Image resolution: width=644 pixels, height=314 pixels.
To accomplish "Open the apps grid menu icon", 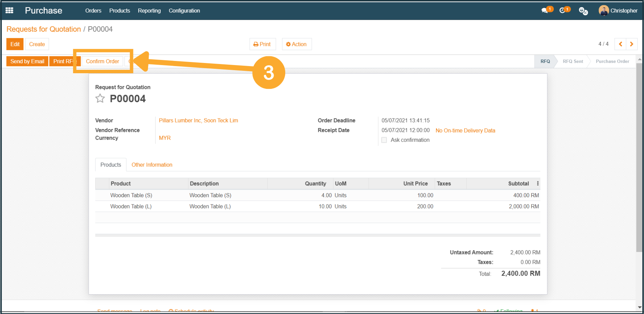I will click(x=9, y=11).
